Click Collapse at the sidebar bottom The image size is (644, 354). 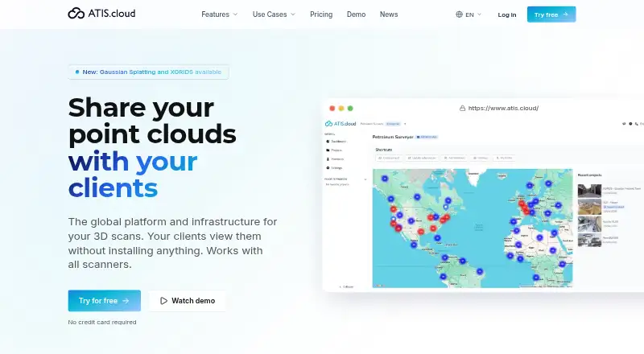(346, 286)
